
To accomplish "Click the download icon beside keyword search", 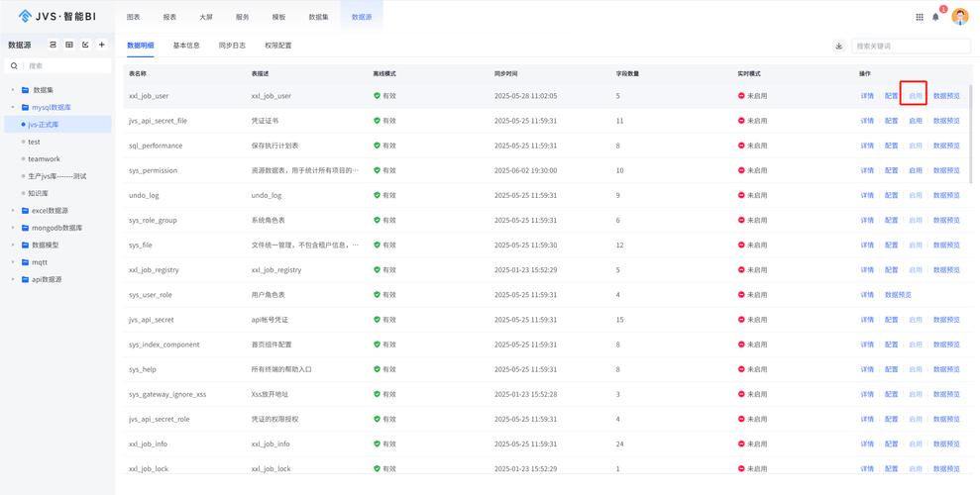I will point(838,46).
